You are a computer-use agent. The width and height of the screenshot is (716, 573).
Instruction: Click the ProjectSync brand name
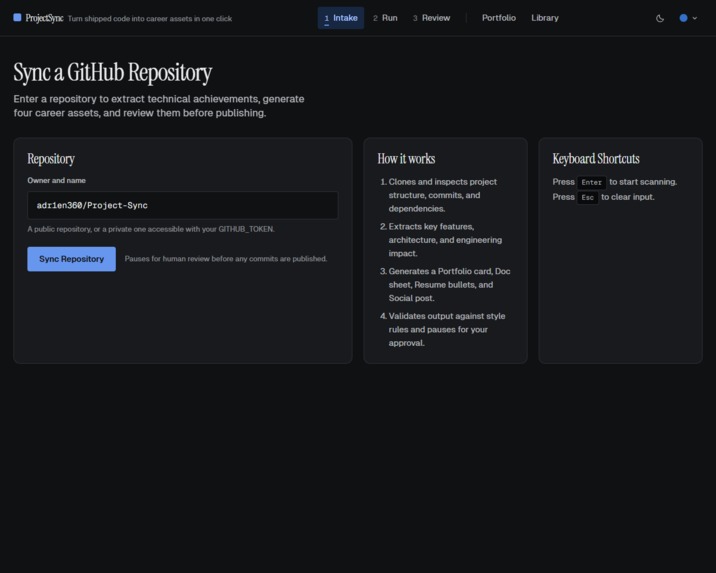tap(44, 18)
